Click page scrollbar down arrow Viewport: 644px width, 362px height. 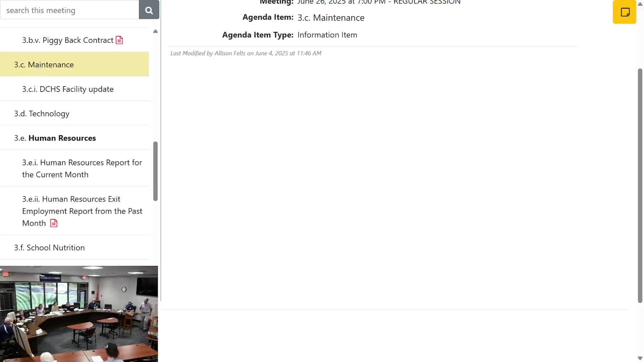click(x=640, y=358)
